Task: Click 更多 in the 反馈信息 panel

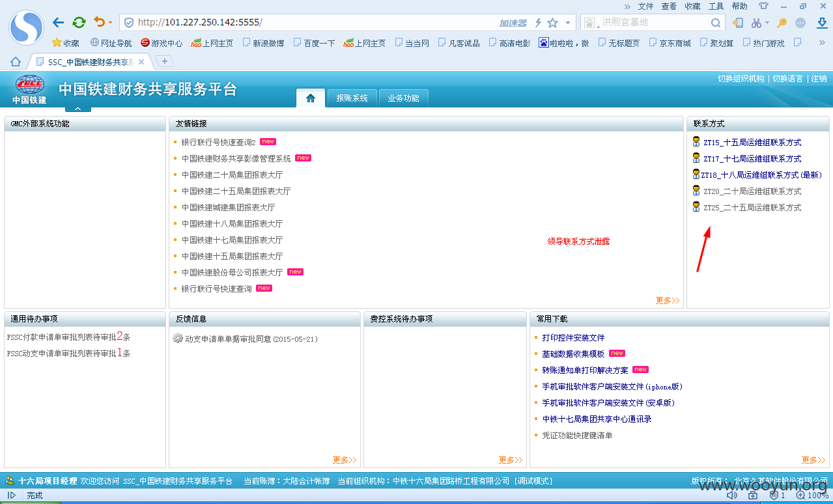Action: (x=345, y=460)
